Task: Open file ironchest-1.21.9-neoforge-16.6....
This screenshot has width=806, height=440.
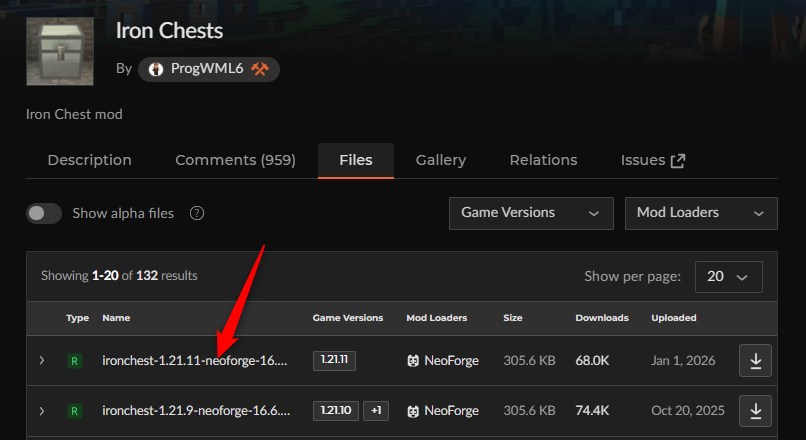Action: [196, 411]
